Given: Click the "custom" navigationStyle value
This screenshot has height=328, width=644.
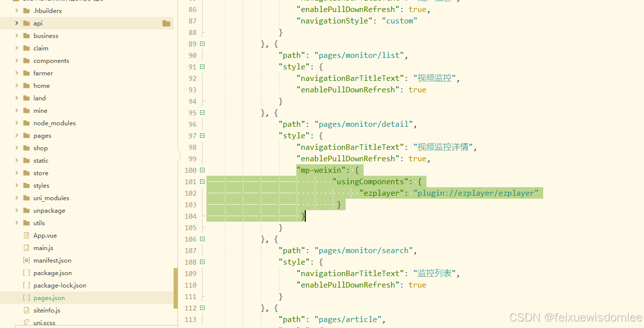Looking at the screenshot, I should click(x=400, y=21).
